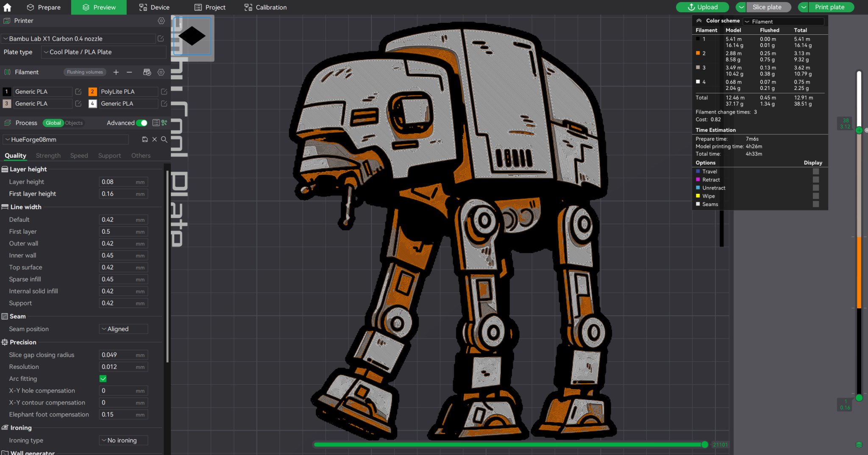The height and width of the screenshot is (455, 868).
Task: Click the Slice plate button
Action: [768, 7]
